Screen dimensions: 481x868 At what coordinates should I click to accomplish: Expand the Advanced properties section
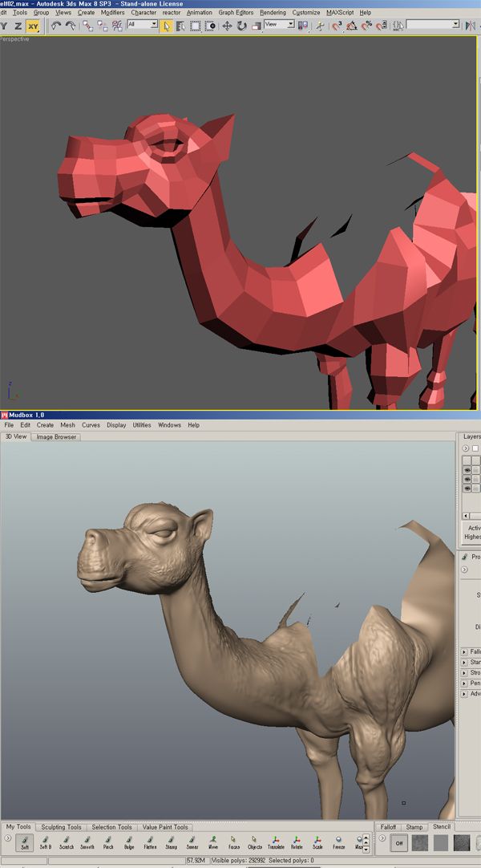[x=464, y=694]
